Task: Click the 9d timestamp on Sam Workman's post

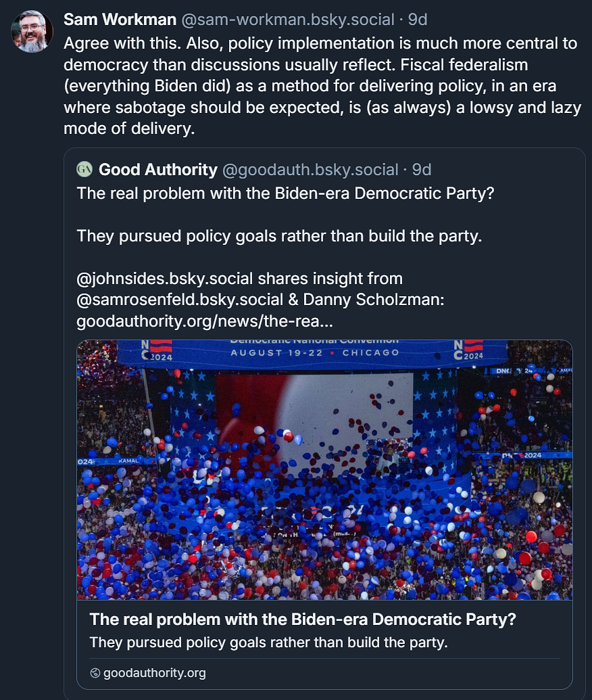Action: [x=418, y=20]
